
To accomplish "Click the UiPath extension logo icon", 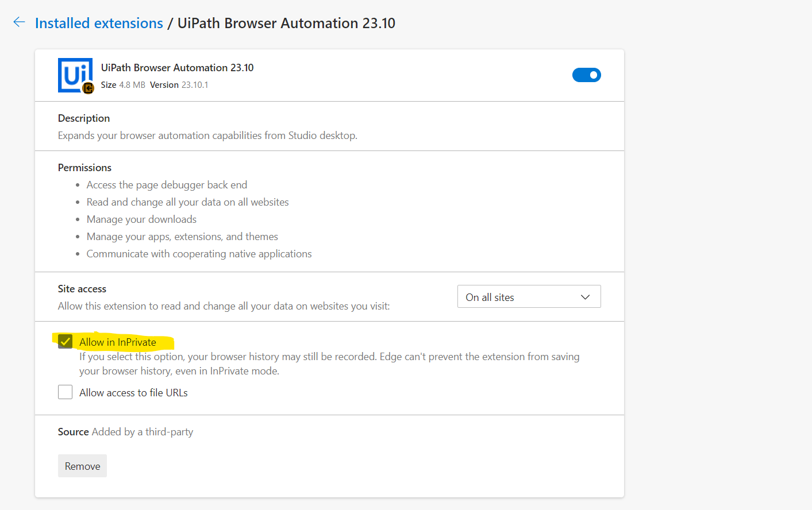I will [75, 75].
